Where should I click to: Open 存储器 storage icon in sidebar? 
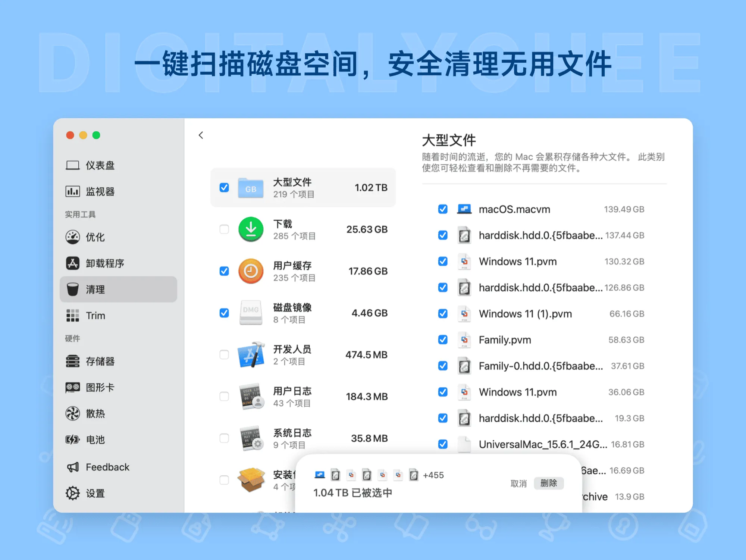coord(73,361)
